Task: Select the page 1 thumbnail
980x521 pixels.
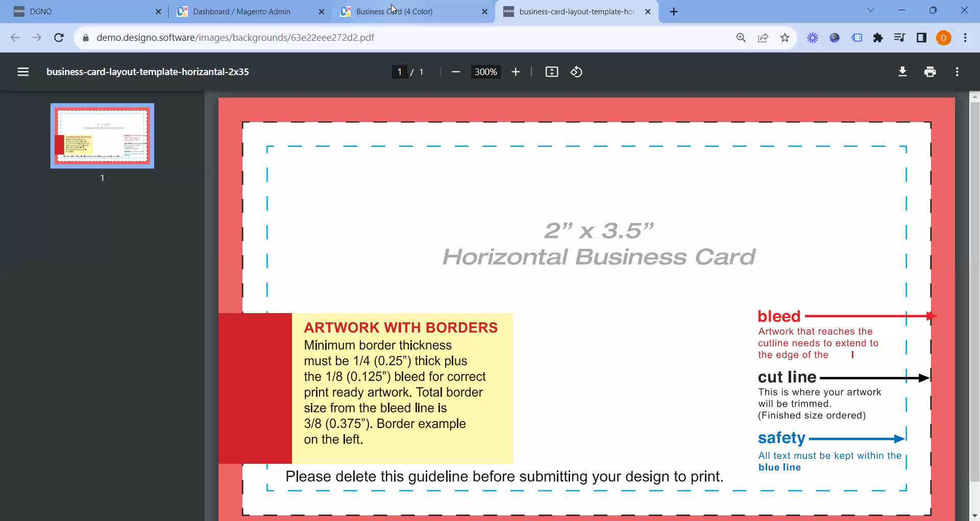Action: coord(102,136)
